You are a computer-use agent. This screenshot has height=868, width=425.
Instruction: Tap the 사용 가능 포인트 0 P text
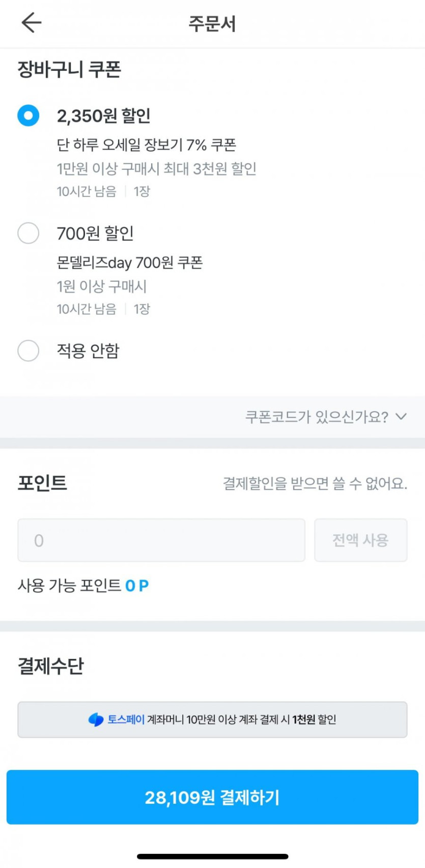coord(83,586)
